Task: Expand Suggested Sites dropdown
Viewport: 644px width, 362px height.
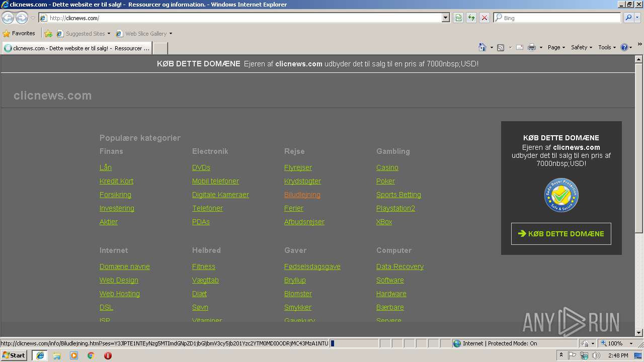Action: coord(109,34)
